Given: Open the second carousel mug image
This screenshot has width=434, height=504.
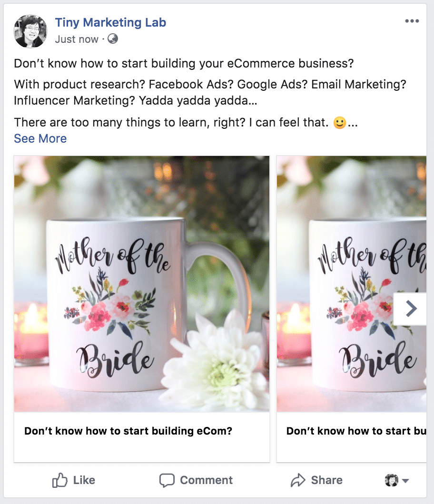Looking at the screenshot, I should pos(352,284).
